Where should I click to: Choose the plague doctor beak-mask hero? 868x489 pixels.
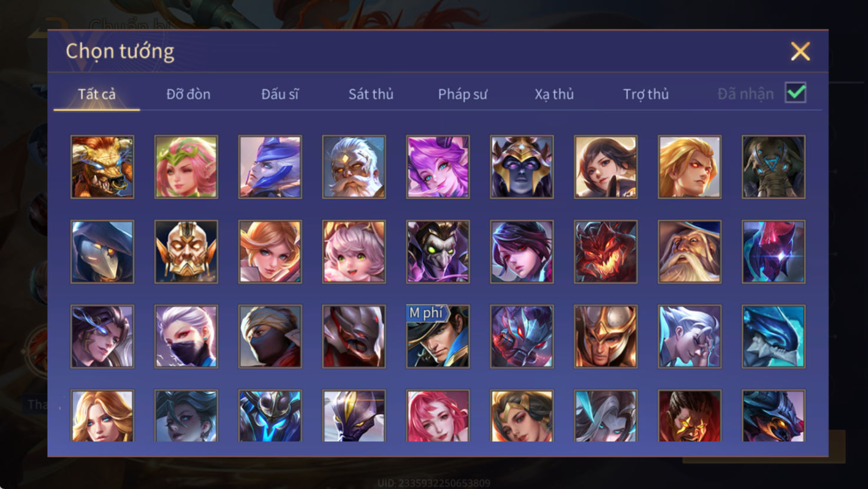pyautogui.click(x=103, y=252)
